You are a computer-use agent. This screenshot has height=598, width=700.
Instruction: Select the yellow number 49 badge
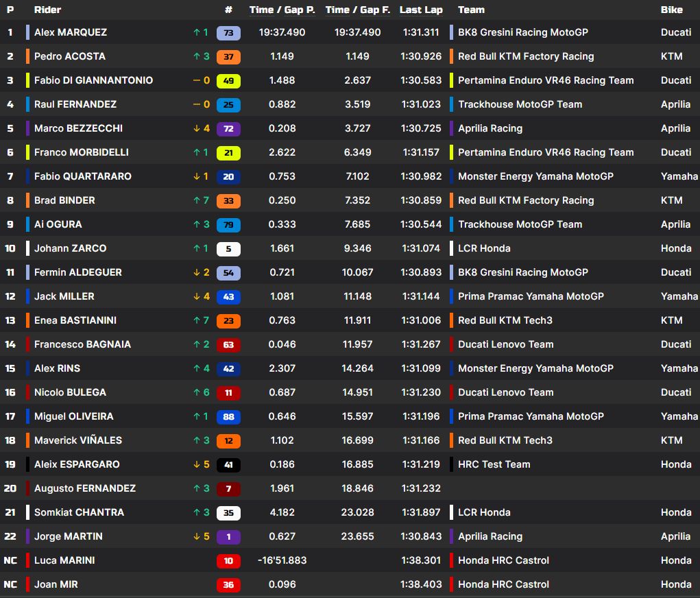click(228, 80)
